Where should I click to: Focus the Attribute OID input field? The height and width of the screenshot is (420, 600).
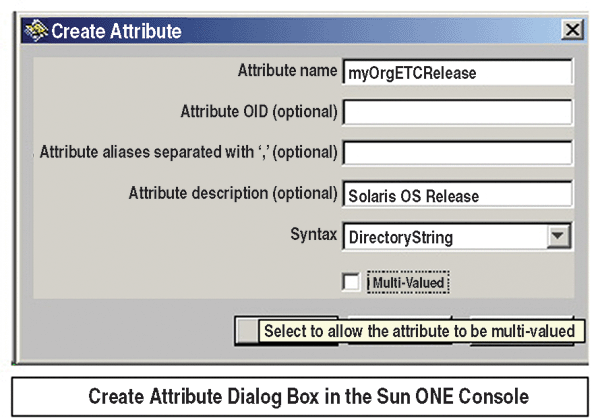457,112
